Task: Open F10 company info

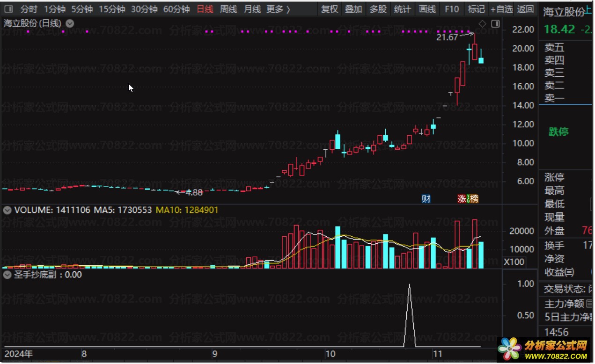Action: pos(452,9)
